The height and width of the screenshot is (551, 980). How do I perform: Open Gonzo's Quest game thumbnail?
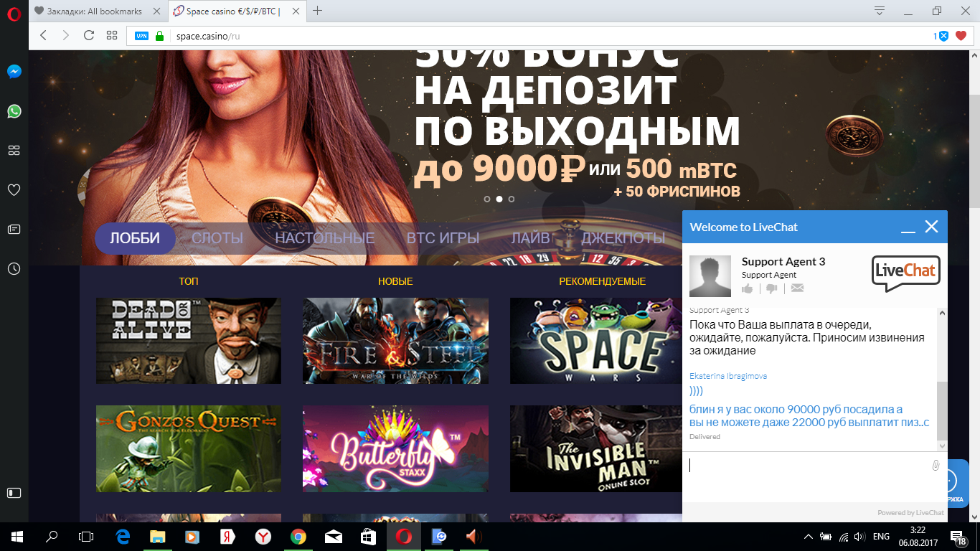[189, 448]
